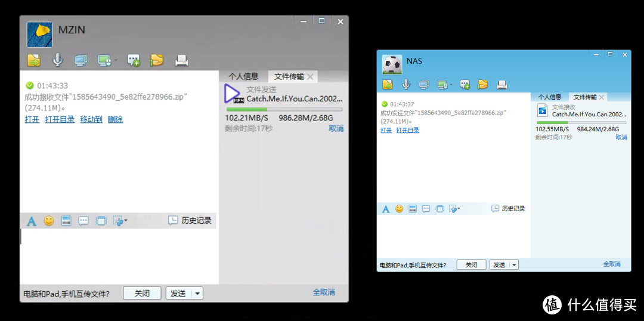Click the printer icon in MZIN window
This screenshot has height=321, width=644.
[181, 61]
